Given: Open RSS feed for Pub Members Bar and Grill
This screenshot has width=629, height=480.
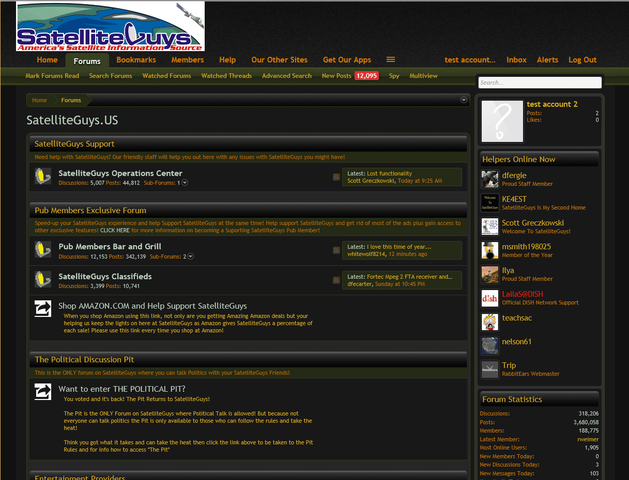Looking at the screenshot, I should point(336,250).
